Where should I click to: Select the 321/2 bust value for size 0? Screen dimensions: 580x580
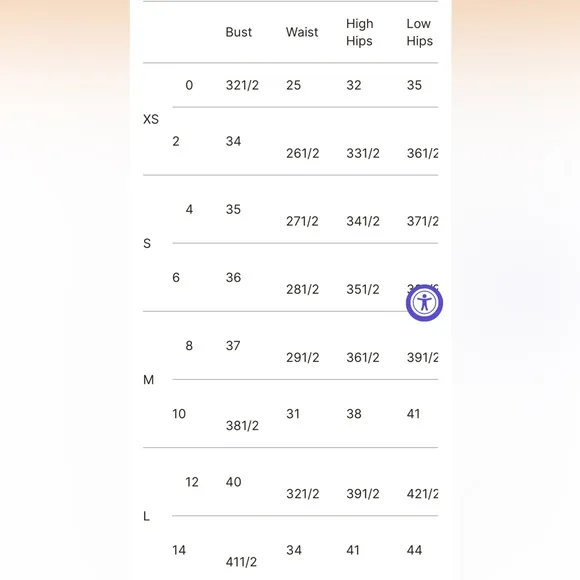coord(242,85)
